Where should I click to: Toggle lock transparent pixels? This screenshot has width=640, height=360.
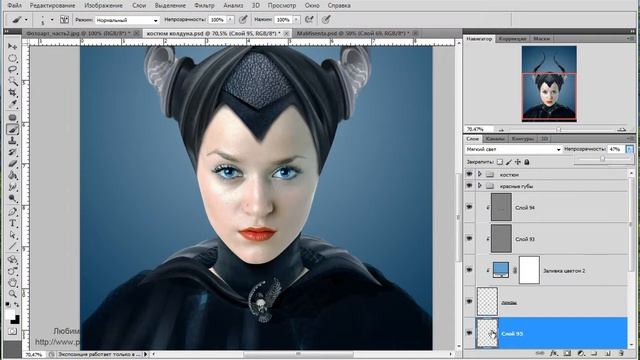tap(500, 162)
